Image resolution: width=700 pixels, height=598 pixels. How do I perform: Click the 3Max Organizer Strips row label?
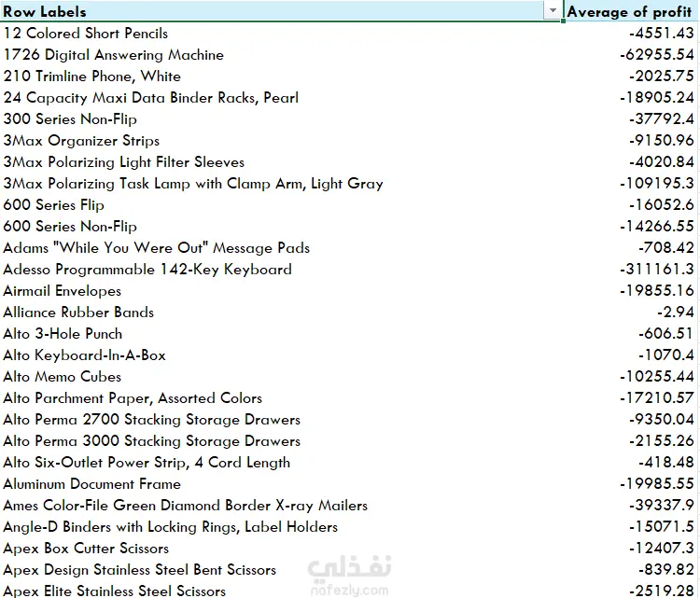point(81,141)
